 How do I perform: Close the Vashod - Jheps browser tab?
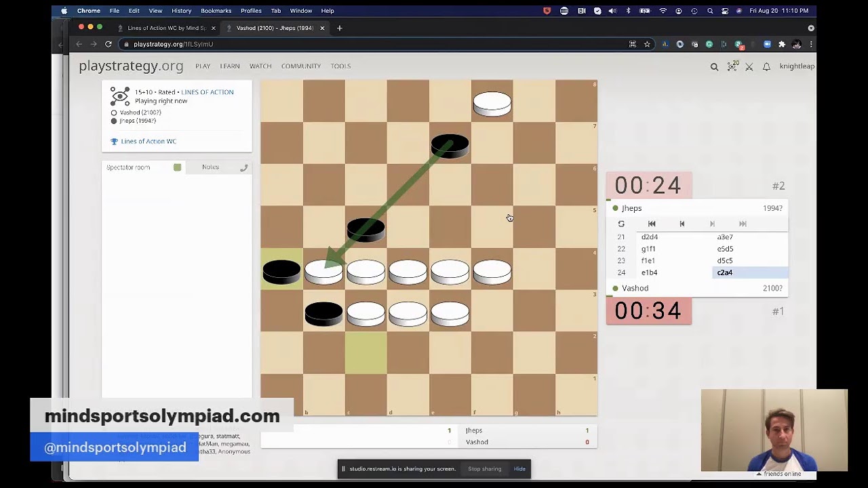[x=322, y=28]
